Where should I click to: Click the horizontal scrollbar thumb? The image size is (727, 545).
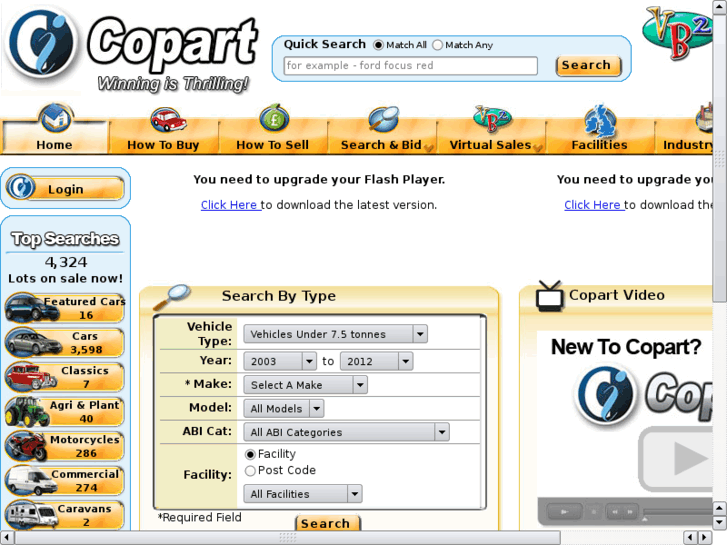coord(287,538)
